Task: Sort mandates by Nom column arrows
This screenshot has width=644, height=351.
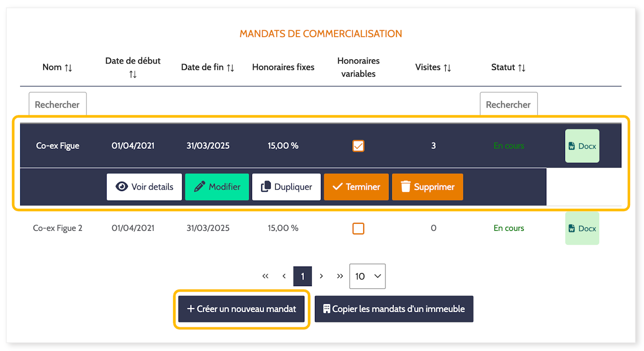Action: [68, 67]
